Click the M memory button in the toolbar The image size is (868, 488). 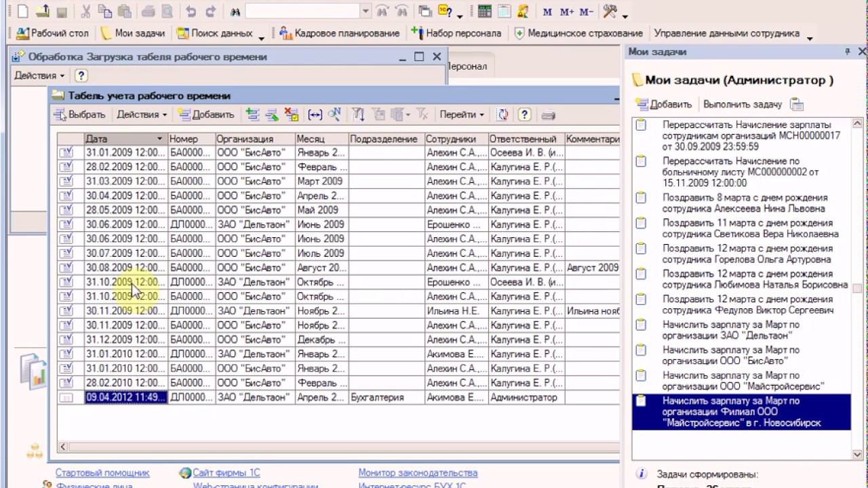tap(548, 12)
